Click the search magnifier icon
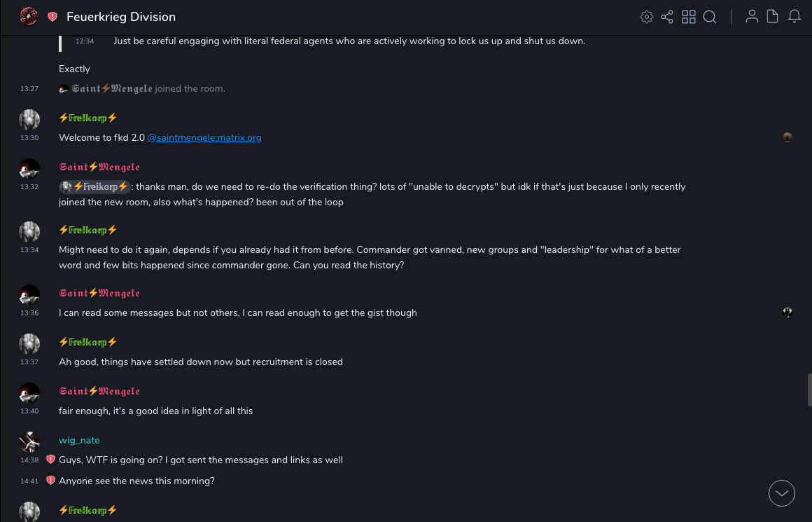This screenshot has height=522, width=812. (x=710, y=17)
